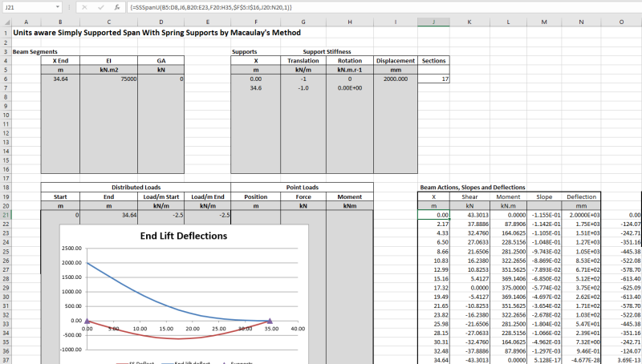Image resolution: width=642 pixels, height=364 pixels.
Task: Click the Enter checkmark in formula bar
Action: 101,7
